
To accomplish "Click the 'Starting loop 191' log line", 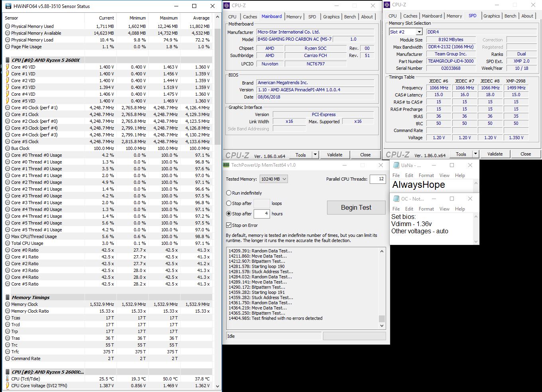I will click(256, 292).
